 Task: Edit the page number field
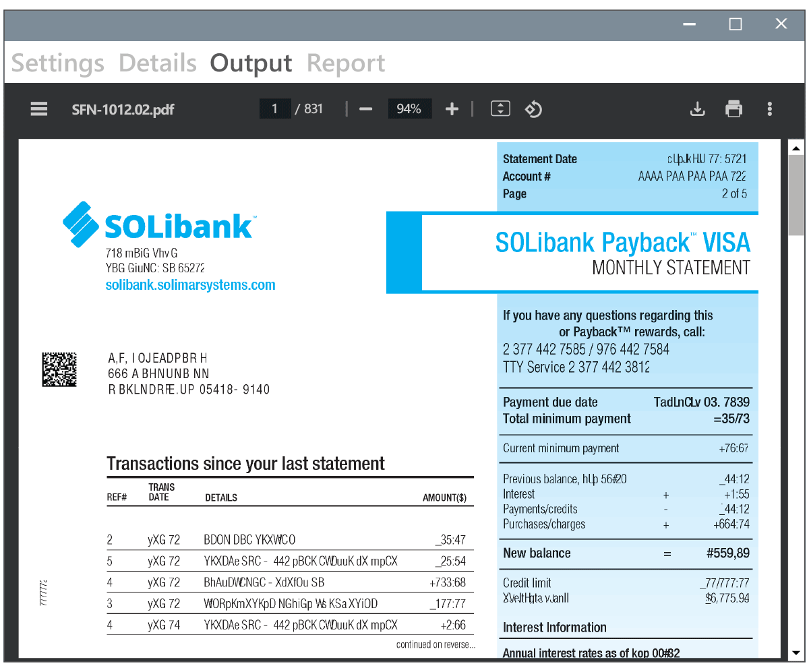(275, 109)
